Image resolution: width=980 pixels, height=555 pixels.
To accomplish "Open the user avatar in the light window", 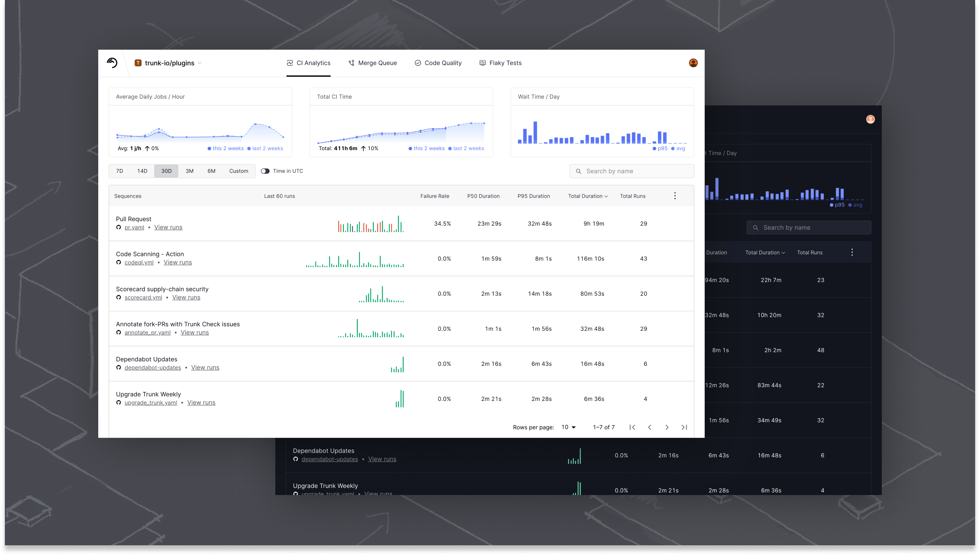I will tap(693, 63).
